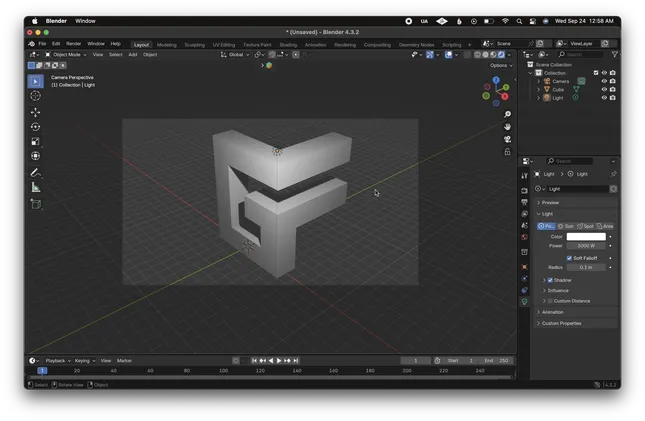The width and height of the screenshot is (645, 421).
Task: Open the Render properties tab
Action: tap(524, 191)
